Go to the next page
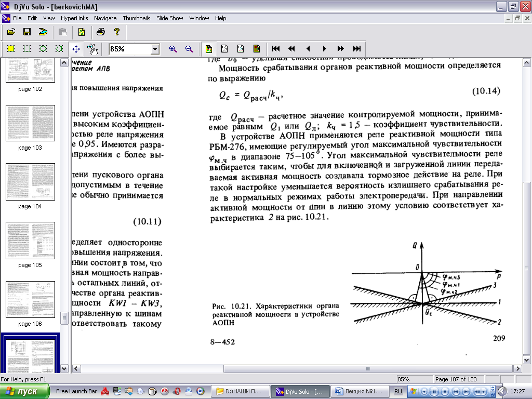The height and width of the screenshot is (399, 532). pyautogui.click(x=324, y=49)
